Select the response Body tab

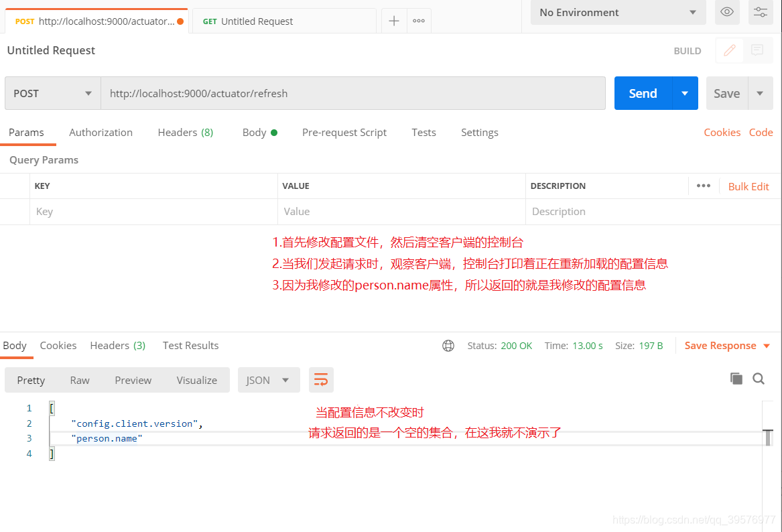click(15, 346)
